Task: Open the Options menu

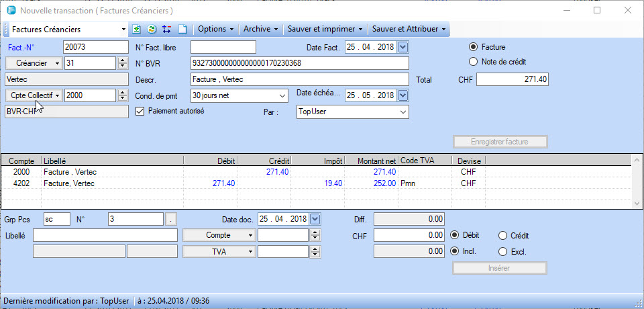Action: coord(216,29)
